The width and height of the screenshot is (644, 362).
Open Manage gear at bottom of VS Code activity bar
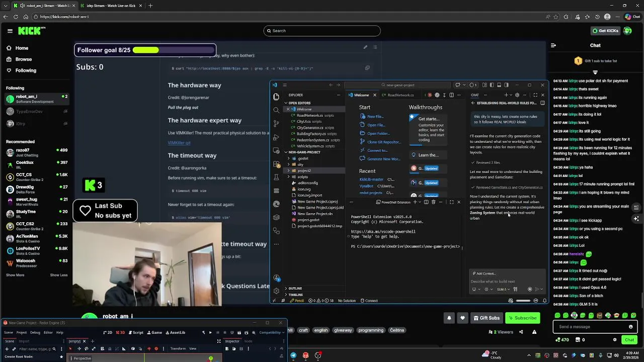(x=276, y=291)
